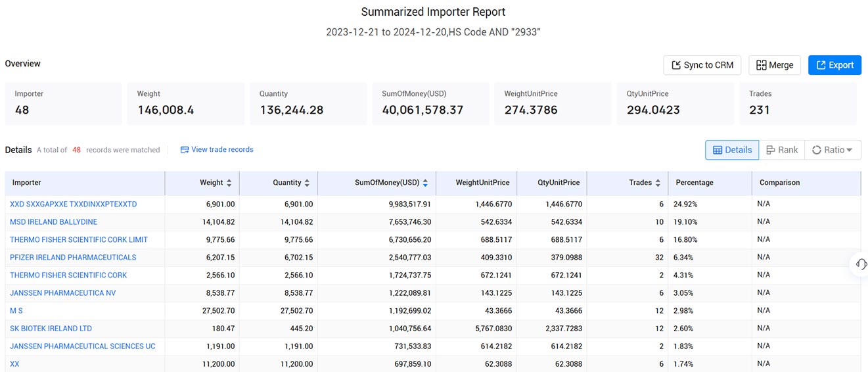Click the weight cell 27,502.70
This screenshot has height=372, width=868.
[x=217, y=311]
